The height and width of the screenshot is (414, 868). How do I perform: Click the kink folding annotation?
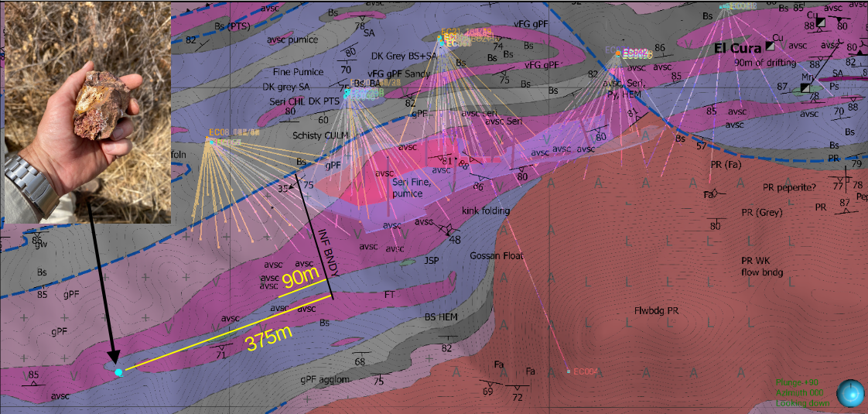click(486, 210)
